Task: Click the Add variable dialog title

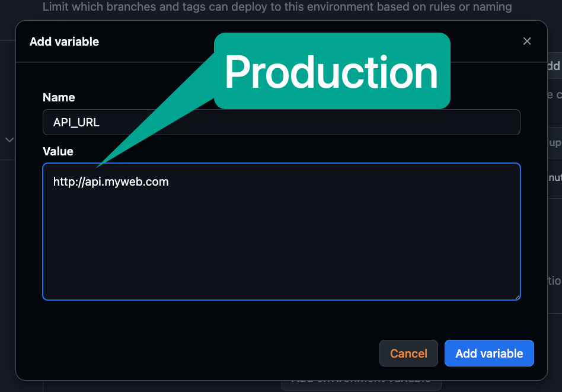Action: point(64,42)
